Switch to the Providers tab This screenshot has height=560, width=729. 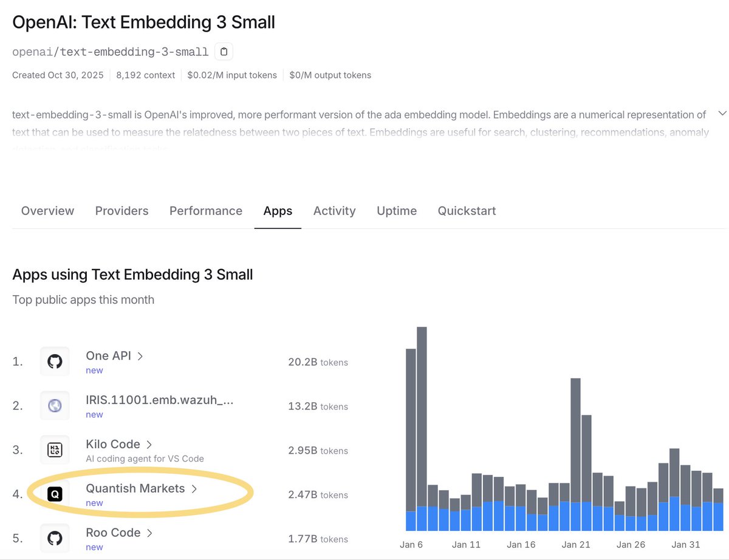click(x=122, y=211)
